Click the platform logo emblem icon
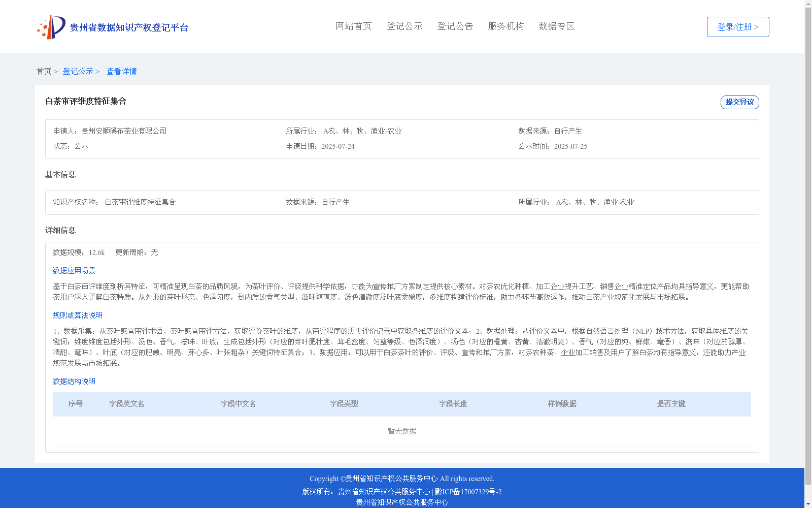Image resolution: width=812 pixels, height=508 pixels. pos(51,27)
